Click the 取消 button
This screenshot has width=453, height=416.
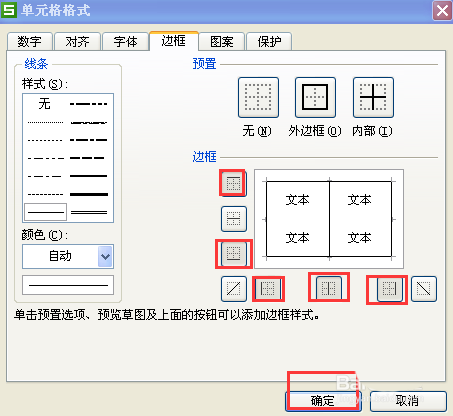(x=408, y=401)
